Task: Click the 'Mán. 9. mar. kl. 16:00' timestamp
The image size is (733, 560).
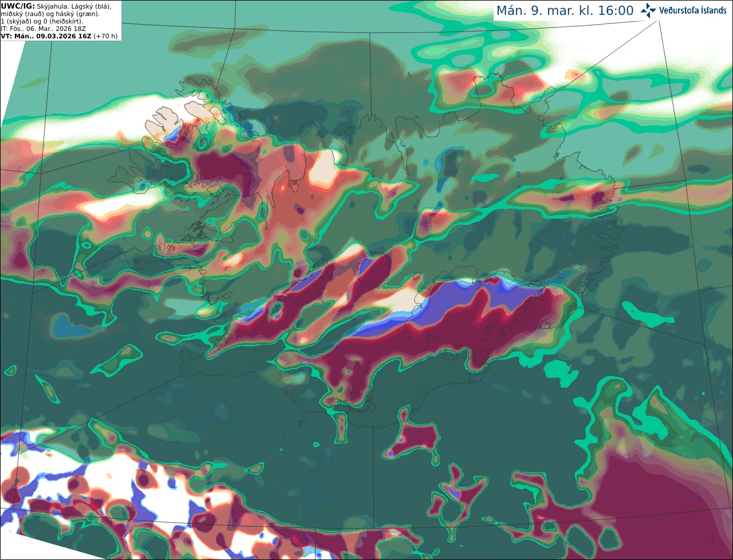Action: tap(565, 11)
